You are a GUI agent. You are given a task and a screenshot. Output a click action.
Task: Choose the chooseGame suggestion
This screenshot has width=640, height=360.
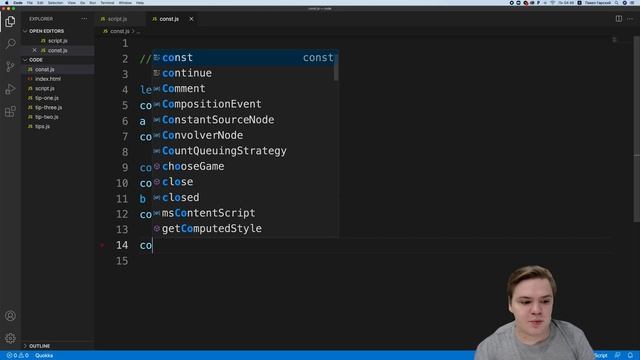(243, 166)
